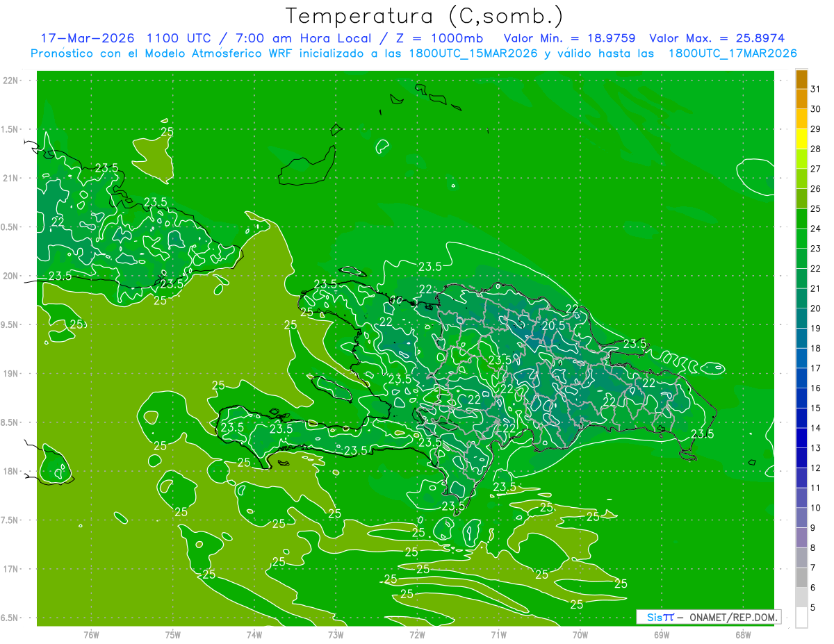Pick the teal color bar segment between 19 and 20
The width and height of the screenshot is (834, 644).
(x=801, y=319)
